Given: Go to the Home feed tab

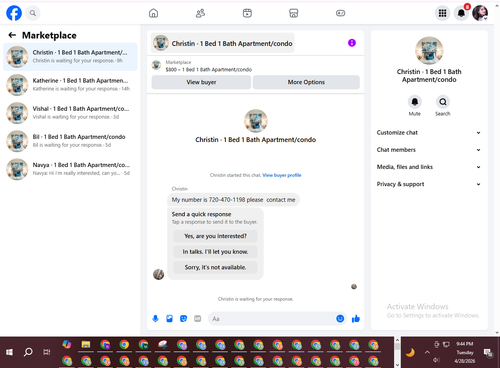Looking at the screenshot, I should click(153, 13).
